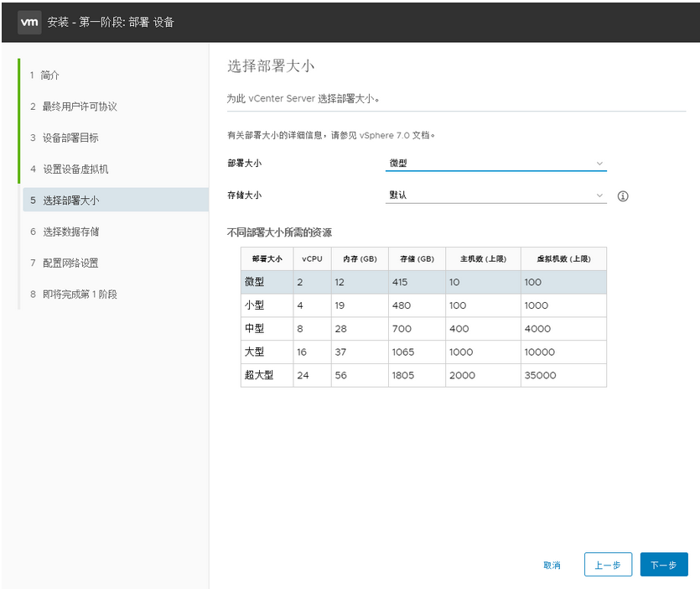This screenshot has width=700, height=589.
Task: Click the host limit 2000 cell
Action: (483, 375)
